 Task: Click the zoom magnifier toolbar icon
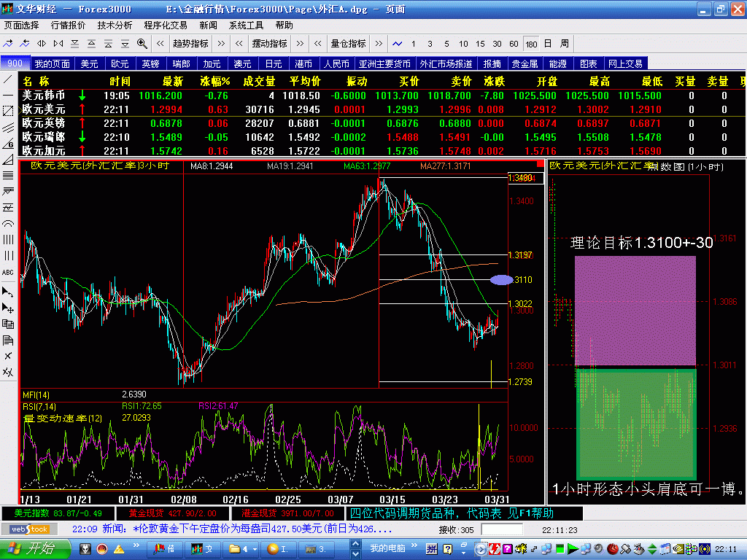[142, 44]
